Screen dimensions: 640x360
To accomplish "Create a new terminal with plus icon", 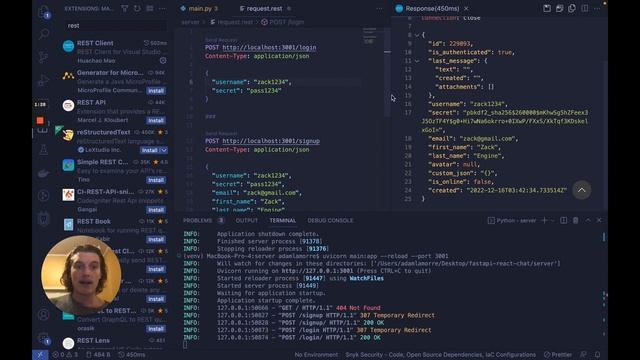I will [x=544, y=220].
